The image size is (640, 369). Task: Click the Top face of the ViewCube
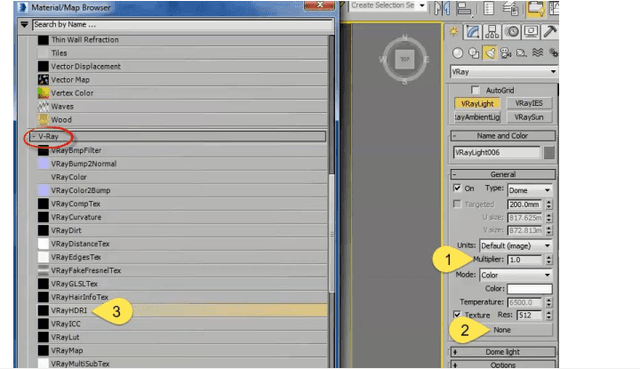(404, 60)
